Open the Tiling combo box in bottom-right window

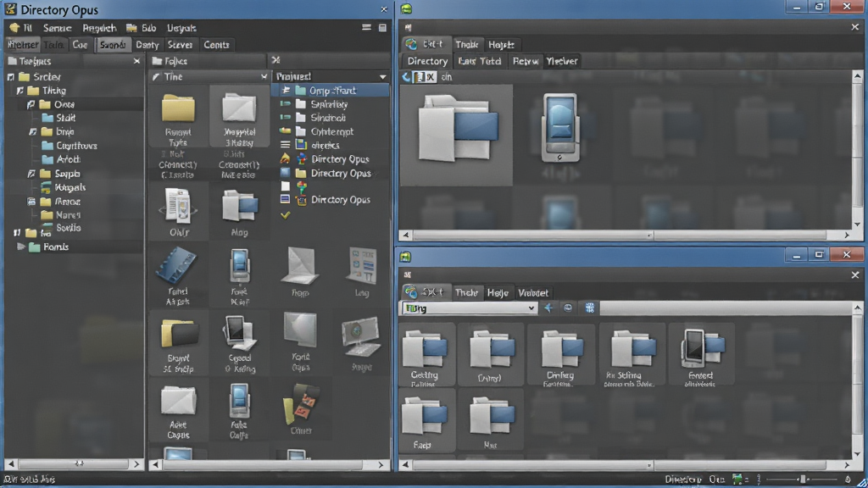click(469, 308)
